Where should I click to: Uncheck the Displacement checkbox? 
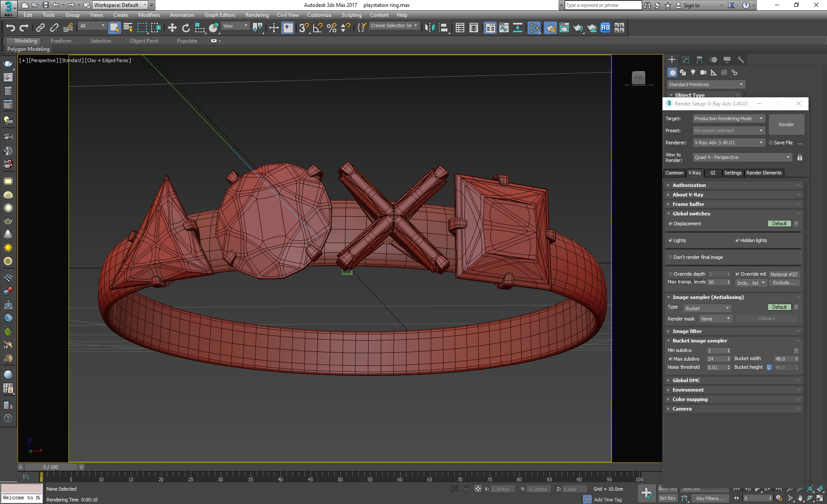pos(670,224)
